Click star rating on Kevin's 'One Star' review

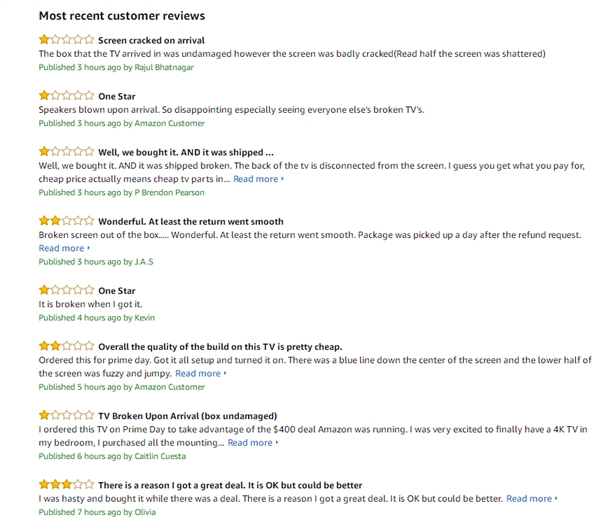[66, 291]
